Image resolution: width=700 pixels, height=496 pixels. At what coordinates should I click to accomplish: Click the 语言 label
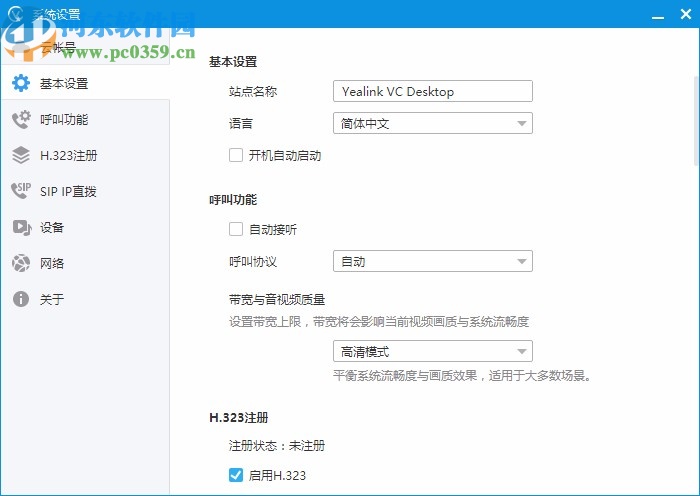pos(241,124)
